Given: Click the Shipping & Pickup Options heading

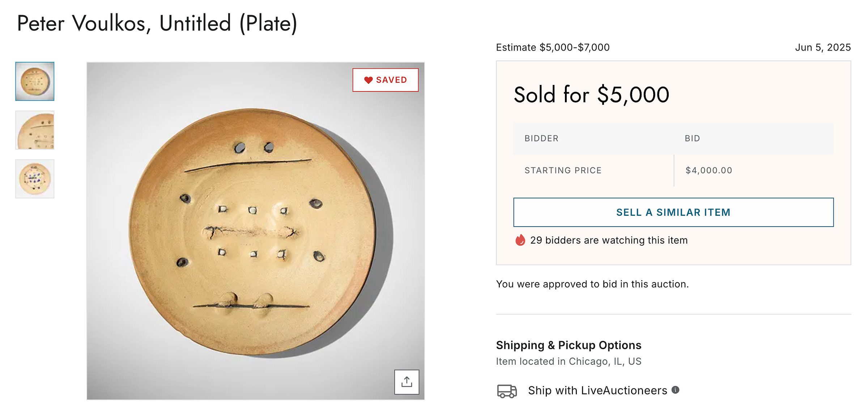Looking at the screenshot, I should pyautogui.click(x=569, y=345).
